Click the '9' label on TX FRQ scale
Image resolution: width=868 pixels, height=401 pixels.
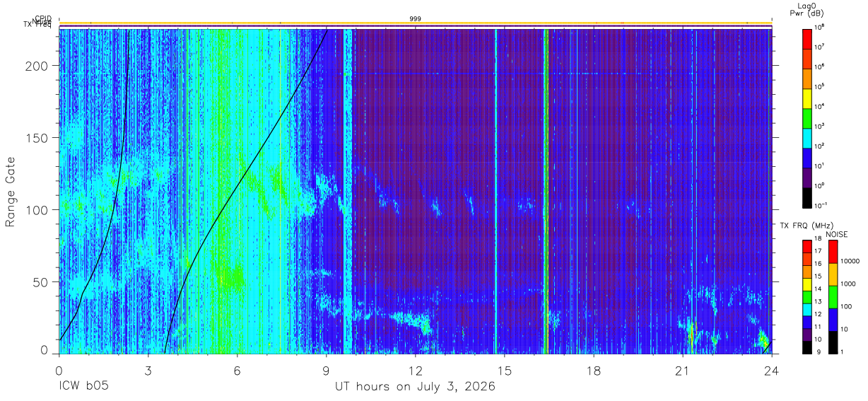pyautogui.click(x=817, y=352)
